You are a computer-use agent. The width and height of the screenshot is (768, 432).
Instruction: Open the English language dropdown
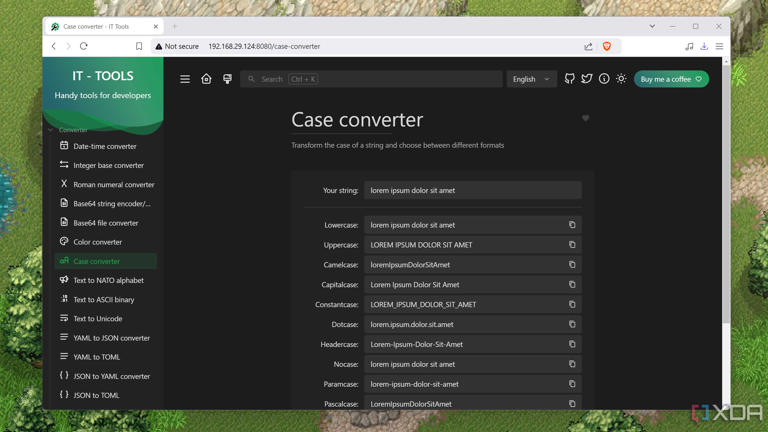point(531,79)
